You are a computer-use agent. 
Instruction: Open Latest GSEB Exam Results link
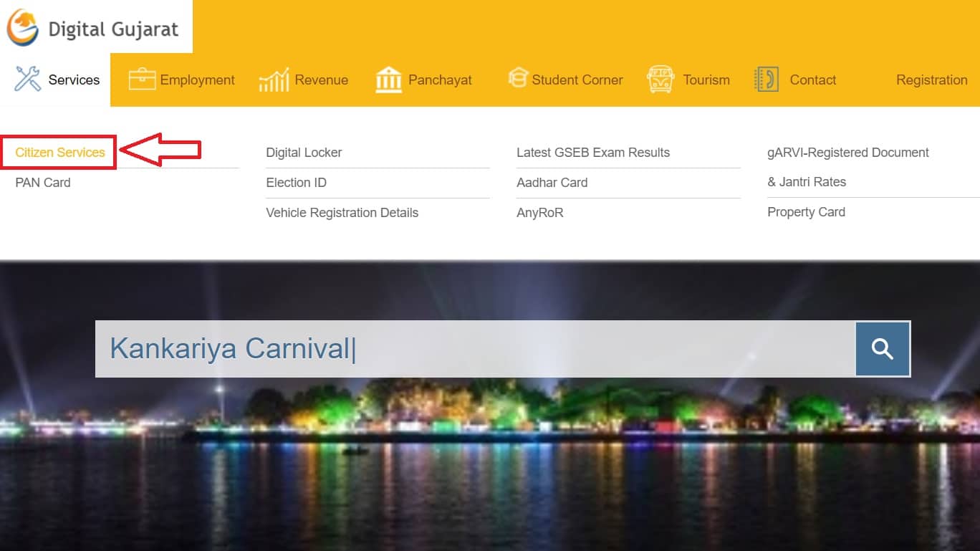593,153
